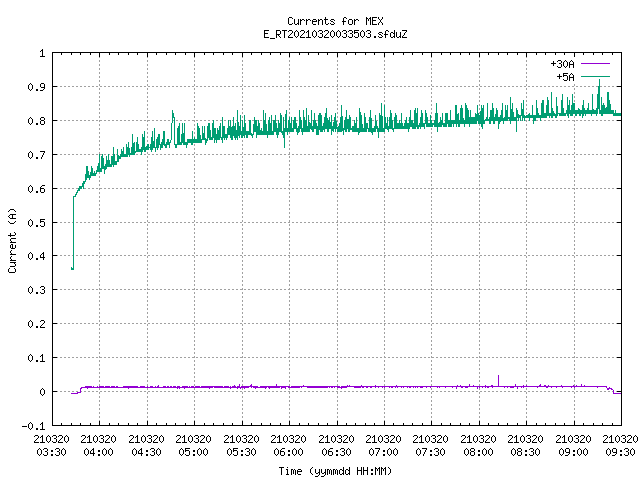Click the purple +30A spike after 08:00
This screenshot has width=640, height=480.
[498, 380]
